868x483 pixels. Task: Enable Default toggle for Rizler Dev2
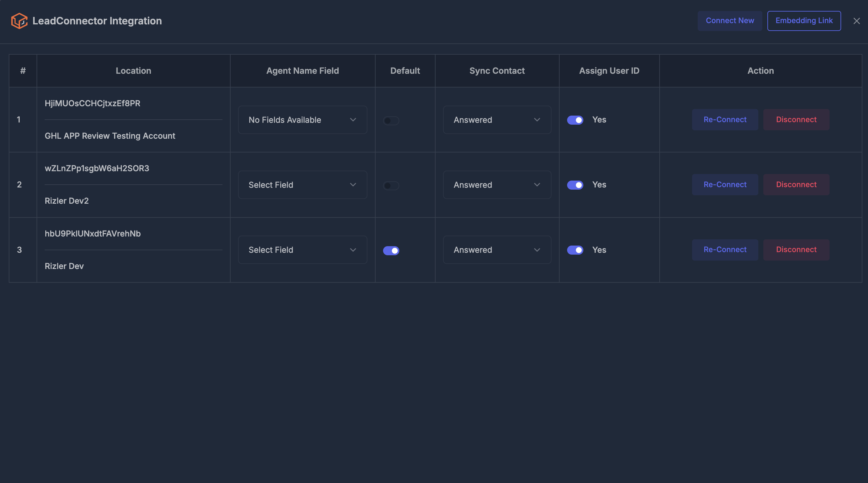tap(391, 186)
